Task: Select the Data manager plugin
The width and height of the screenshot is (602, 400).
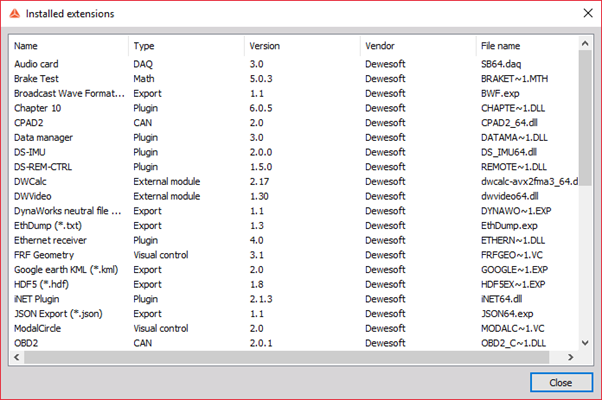Action: click(x=294, y=137)
